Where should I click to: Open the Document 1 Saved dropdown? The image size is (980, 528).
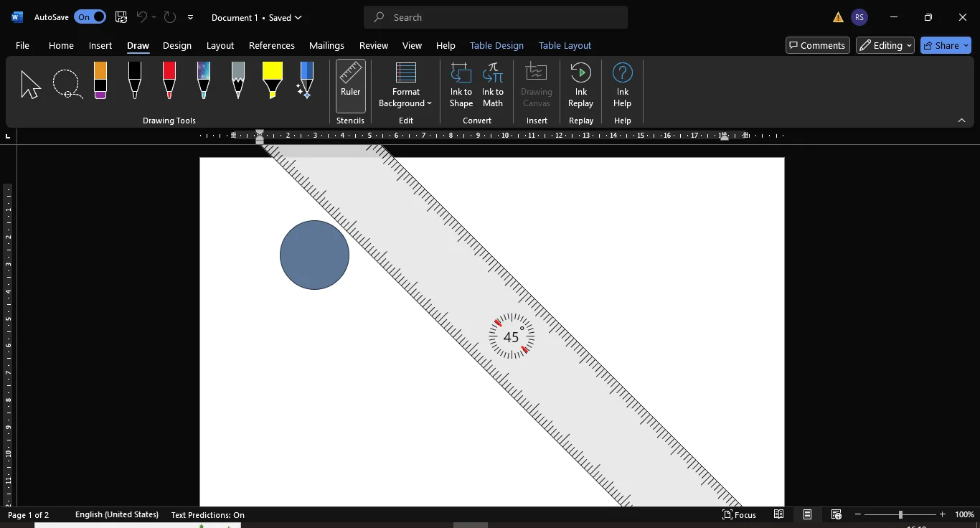(x=257, y=17)
